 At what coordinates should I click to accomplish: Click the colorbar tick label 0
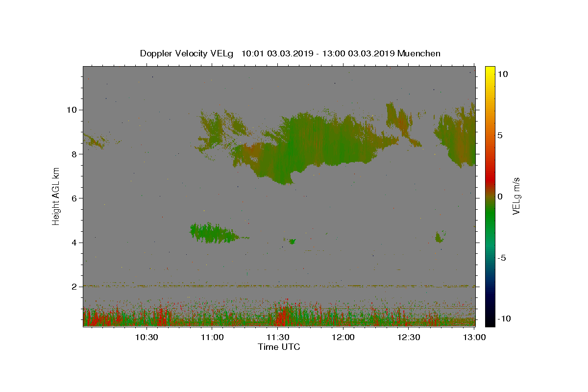coord(500,196)
